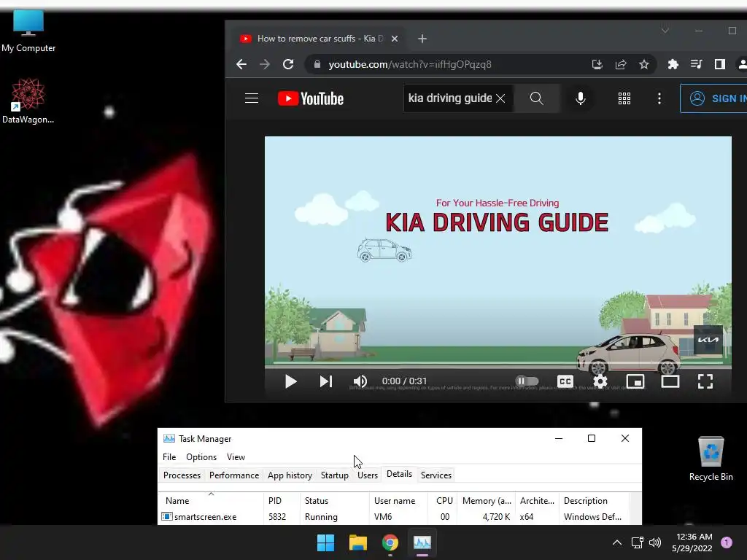This screenshot has width=747, height=560.
Task: Click the SIGN IN button on YouTube
Action: pos(713,98)
